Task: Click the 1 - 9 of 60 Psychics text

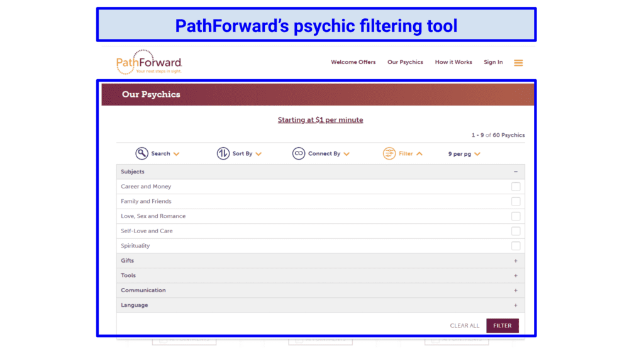Action: click(x=498, y=135)
